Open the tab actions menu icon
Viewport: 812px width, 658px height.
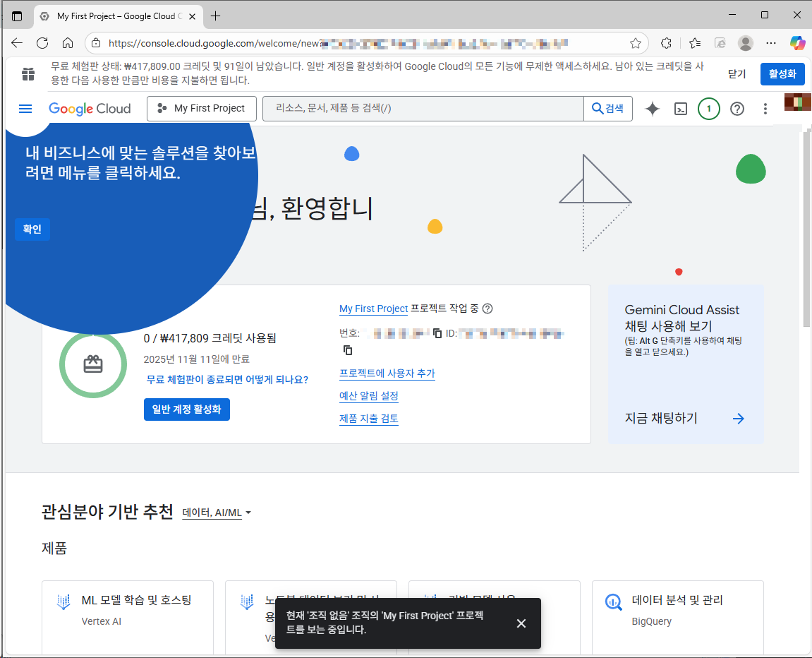click(x=17, y=16)
